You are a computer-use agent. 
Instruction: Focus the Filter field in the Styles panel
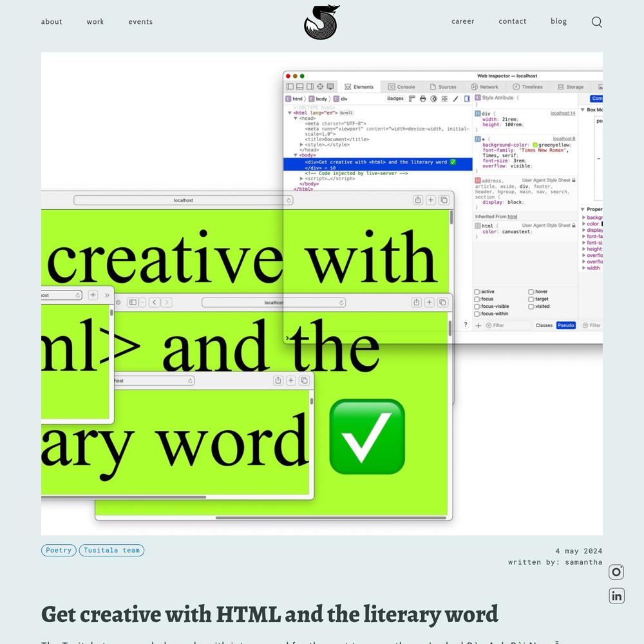click(509, 325)
